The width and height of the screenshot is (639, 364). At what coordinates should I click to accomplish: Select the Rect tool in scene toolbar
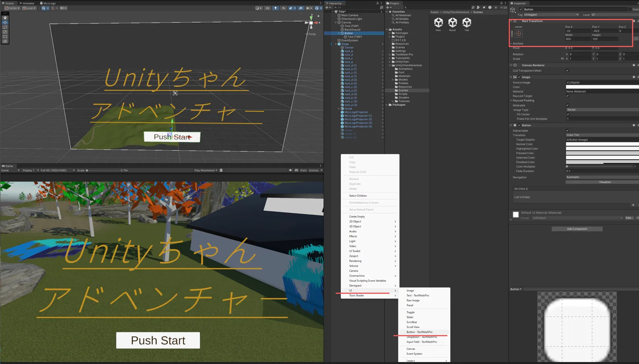click(5, 37)
